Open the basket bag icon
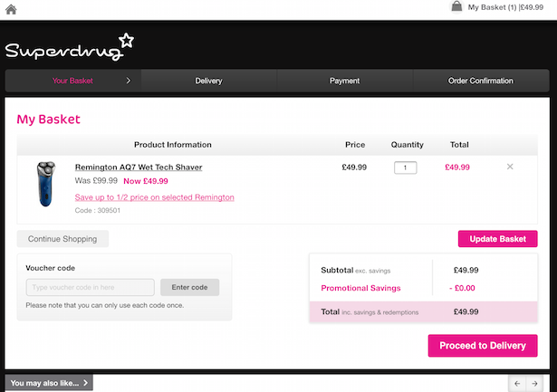 [x=456, y=7]
